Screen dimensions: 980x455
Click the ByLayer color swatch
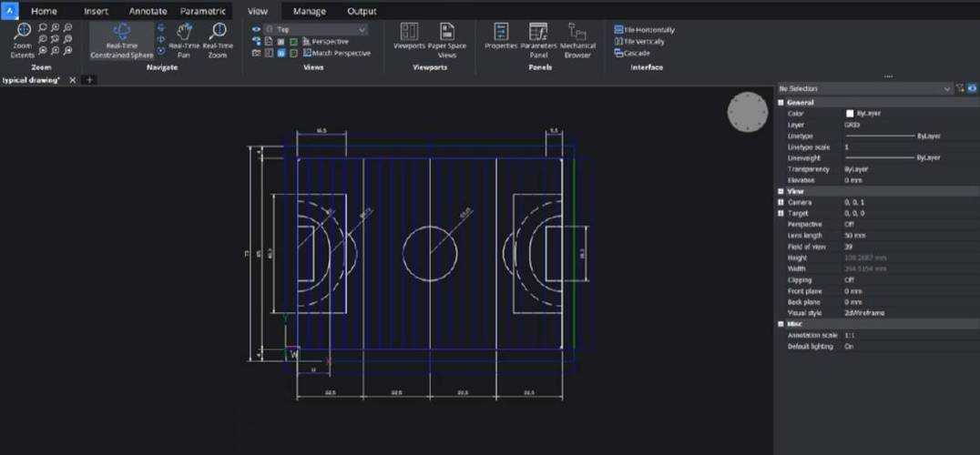coord(849,113)
